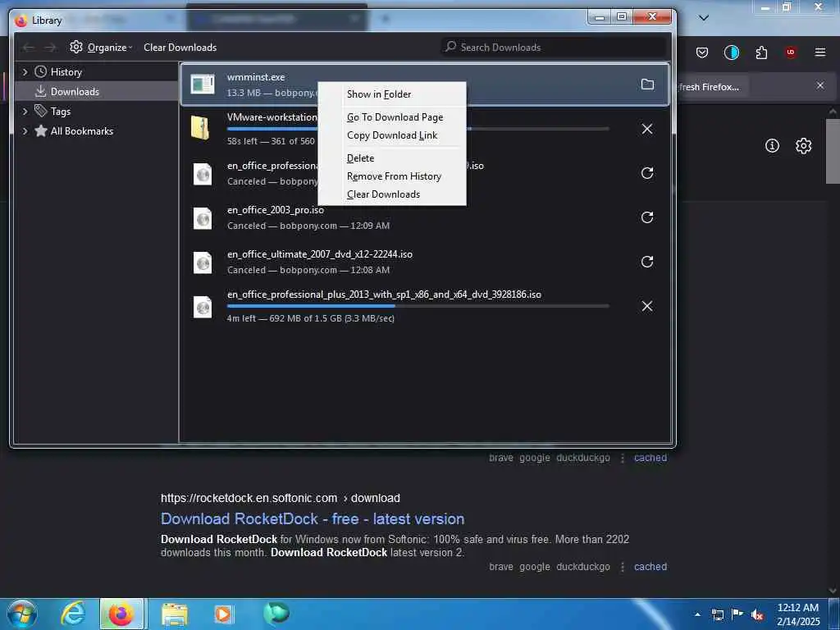Click cached link under RocketDock result
840x630 pixels.
tap(651, 566)
